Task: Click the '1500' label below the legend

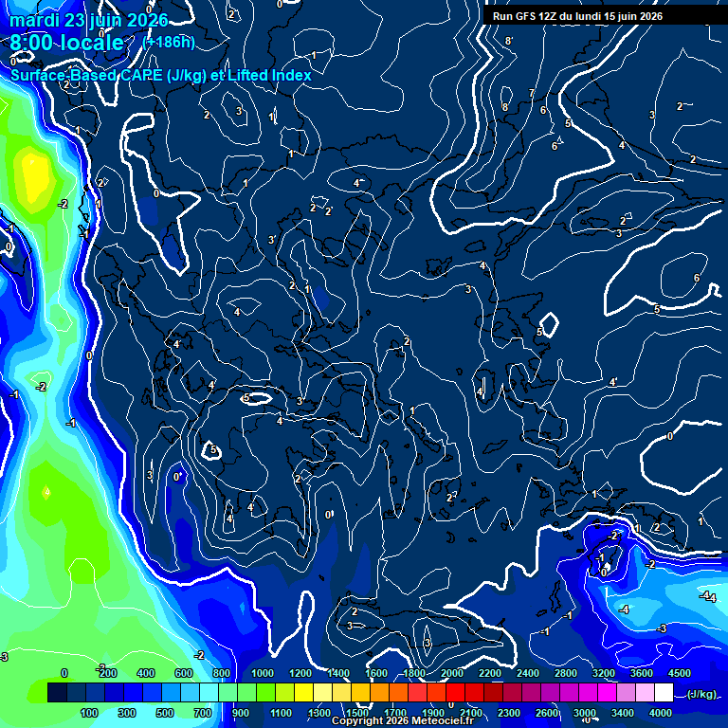Action: tap(357, 713)
